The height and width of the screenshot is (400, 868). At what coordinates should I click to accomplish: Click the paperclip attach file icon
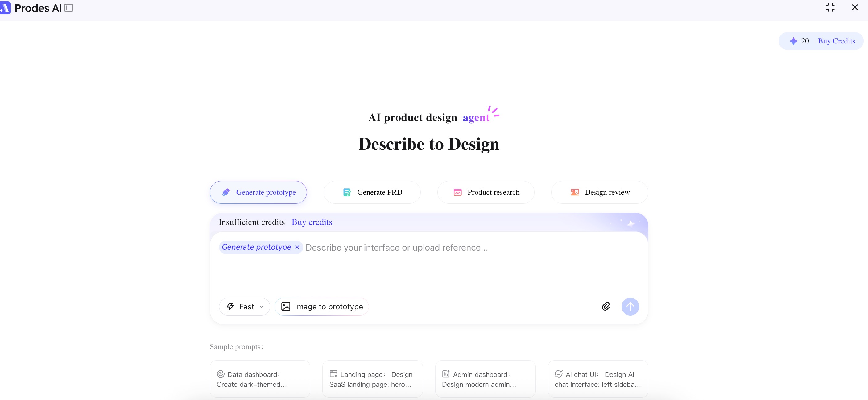pos(606,306)
